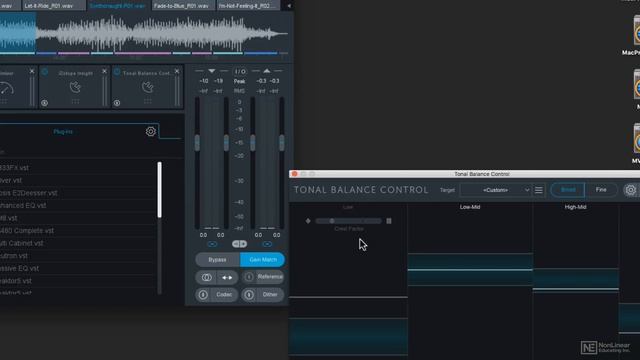The height and width of the screenshot is (360, 640).
Task: Open Tonal Balance Control plug-in icon
Action: [147, 87]
